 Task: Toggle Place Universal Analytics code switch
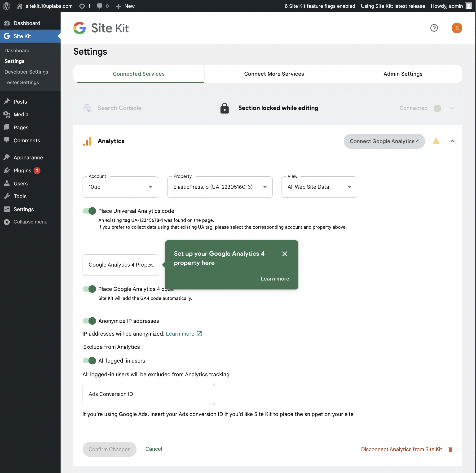coord(89,211)
